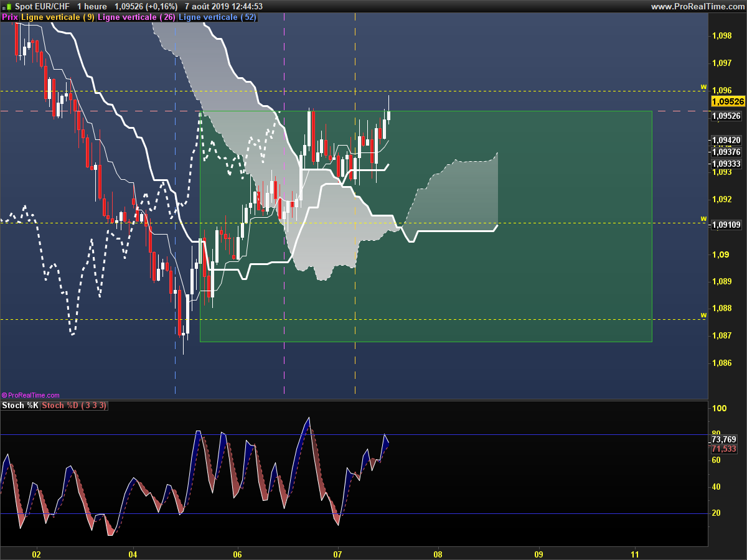Image resolution: width=747 pixels, height=560 pixels.
Task: Click date label 08 on time axis
Action: point(438,553)
